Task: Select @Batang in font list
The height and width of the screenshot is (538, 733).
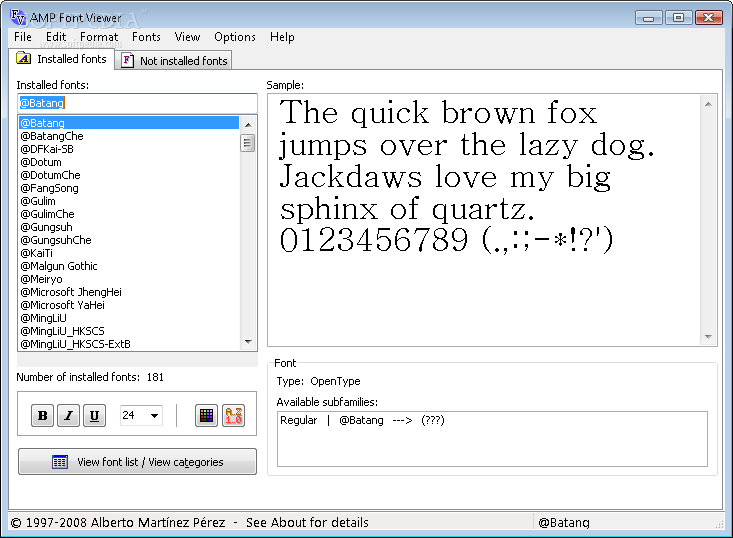Action: [129, 123]
